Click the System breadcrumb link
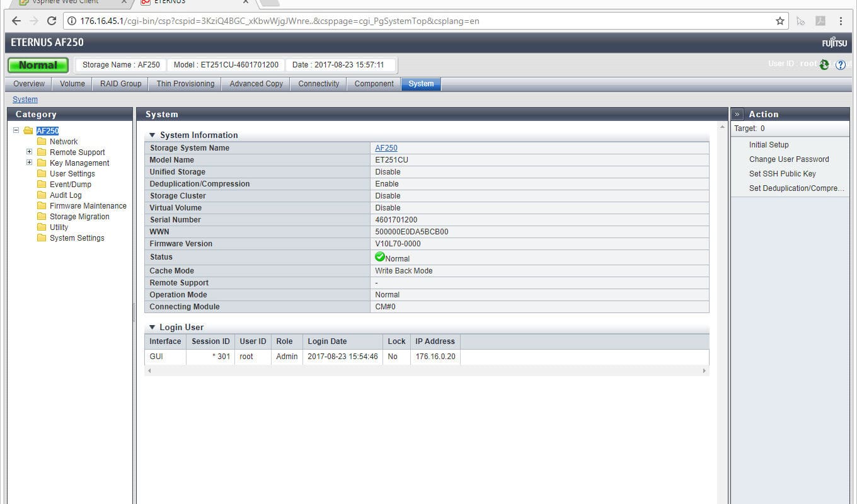Viewport: 857px width, 504px height. [x=25, y=100]
